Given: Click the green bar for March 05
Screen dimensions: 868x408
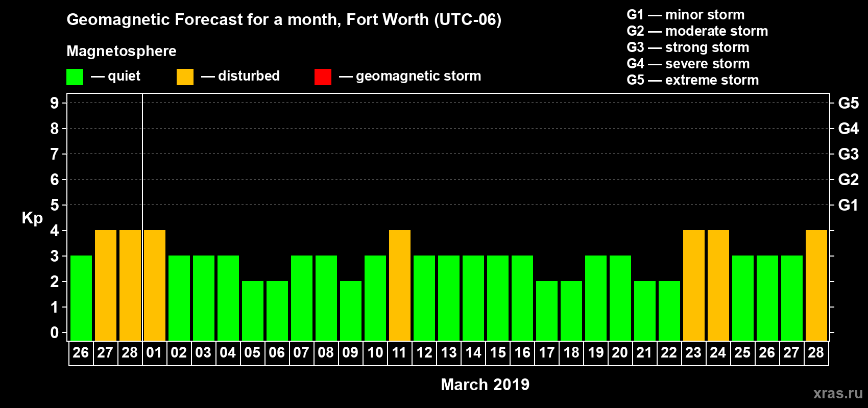Looking at the screenshot, I should [x=253, y=311].
